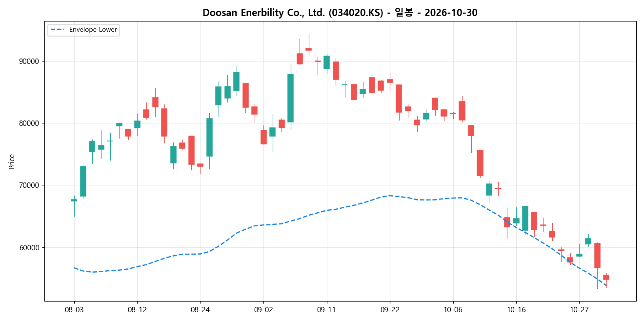644x322 pixels.
Task: Click the dashed blue legend line sample
Action: coord(57,30)
